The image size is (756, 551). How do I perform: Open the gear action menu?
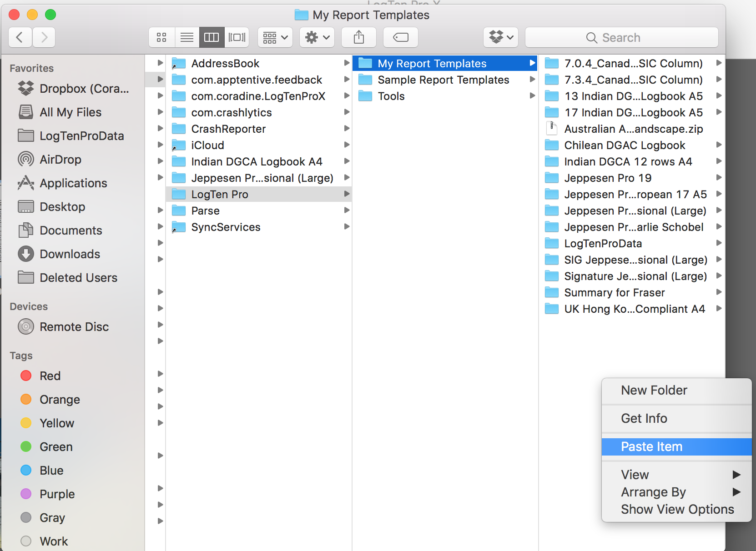click(x=317, y=37)
